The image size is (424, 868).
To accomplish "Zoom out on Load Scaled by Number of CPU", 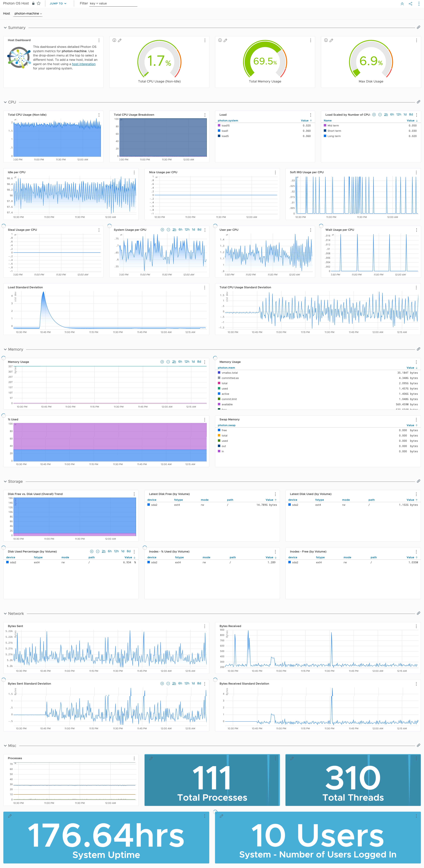I will point(380,115).
